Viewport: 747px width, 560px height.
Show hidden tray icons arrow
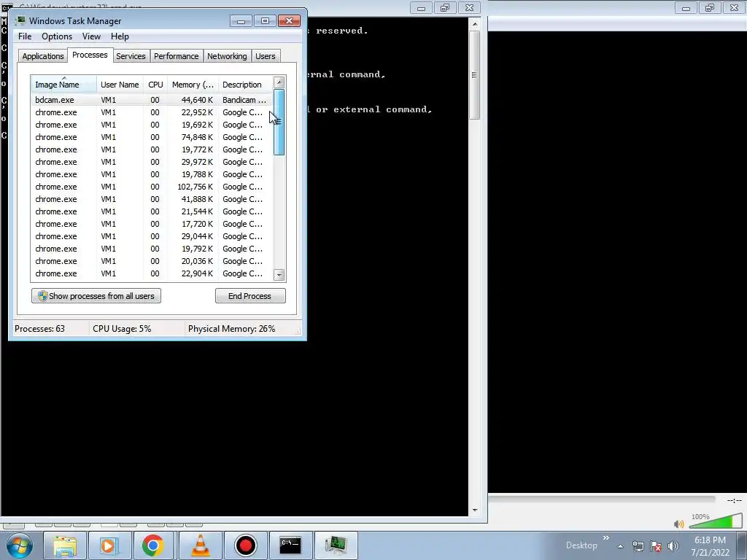click(x=620, y=546)
